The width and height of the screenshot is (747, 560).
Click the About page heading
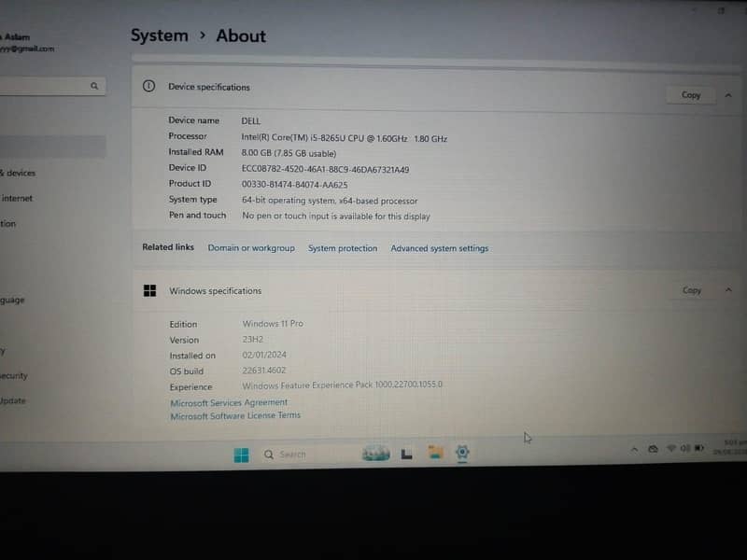[241, 36]
